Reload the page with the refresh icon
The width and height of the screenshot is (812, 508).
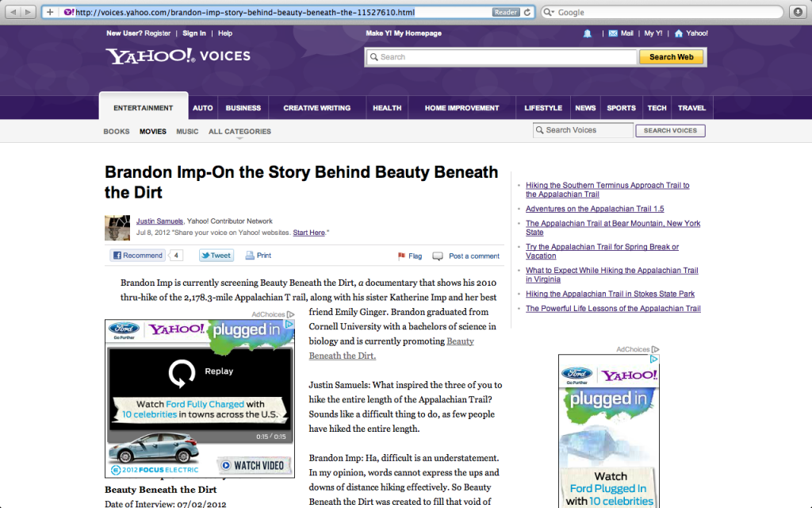click(x=527, y=12)
